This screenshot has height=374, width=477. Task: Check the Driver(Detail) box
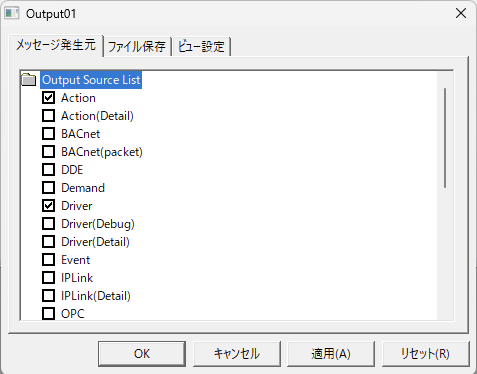point(49,242)
